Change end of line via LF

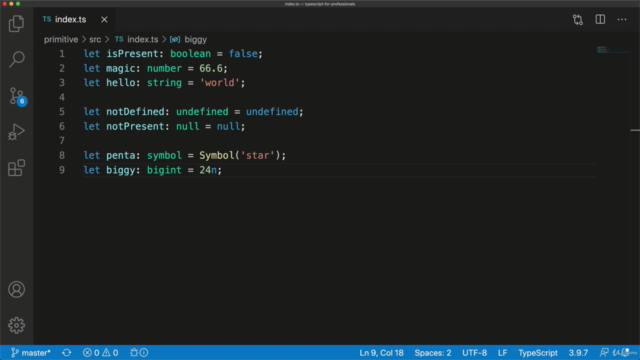click(x=502, y=353)
